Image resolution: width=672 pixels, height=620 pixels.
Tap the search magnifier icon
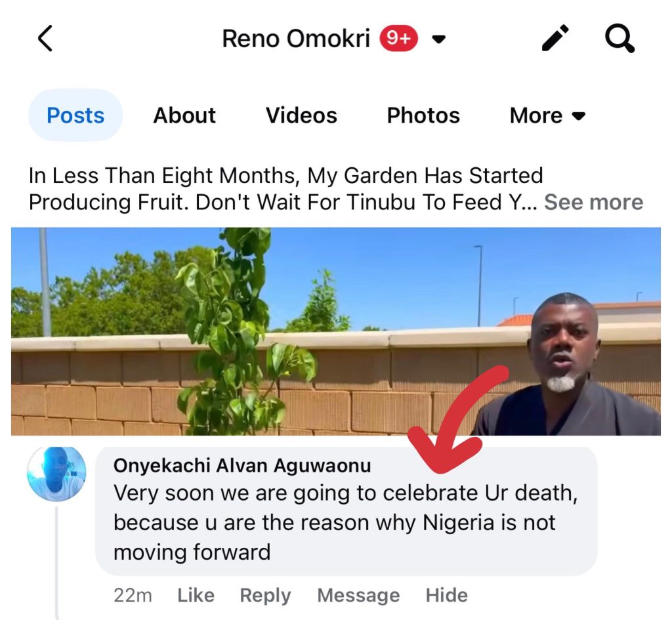point(619,39)
